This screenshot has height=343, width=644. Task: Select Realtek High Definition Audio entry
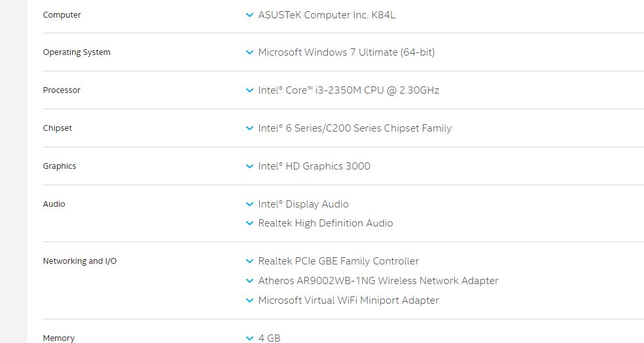click(x=325, y=223)
